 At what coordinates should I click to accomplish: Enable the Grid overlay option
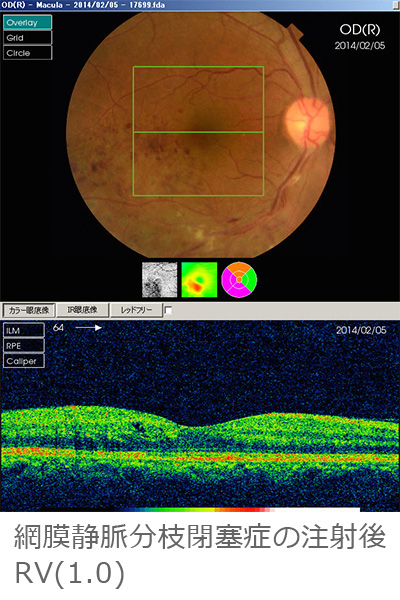[27, 38]
